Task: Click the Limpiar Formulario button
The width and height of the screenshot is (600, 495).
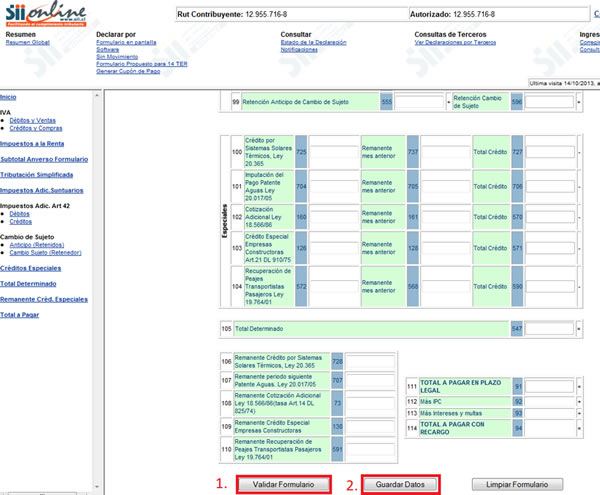Action: coord(517,484)
